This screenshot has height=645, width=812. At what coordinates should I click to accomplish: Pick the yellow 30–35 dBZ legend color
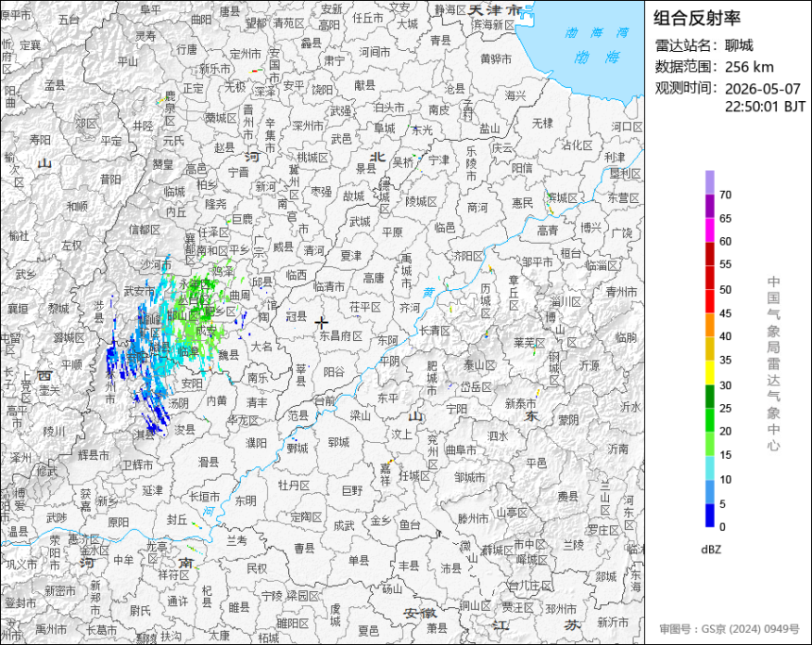coord(709,372)
